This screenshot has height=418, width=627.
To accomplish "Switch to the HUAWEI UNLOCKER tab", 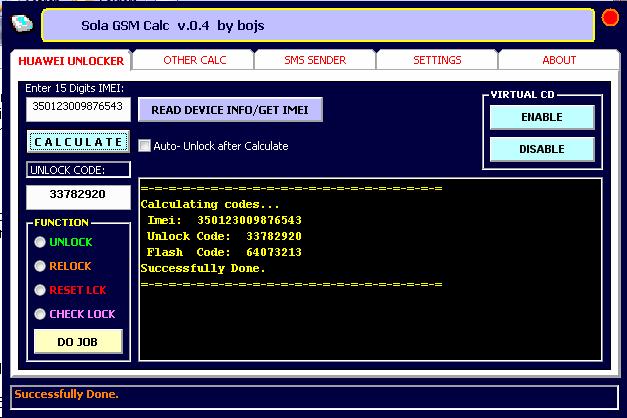I will click(x=71, y=61).
